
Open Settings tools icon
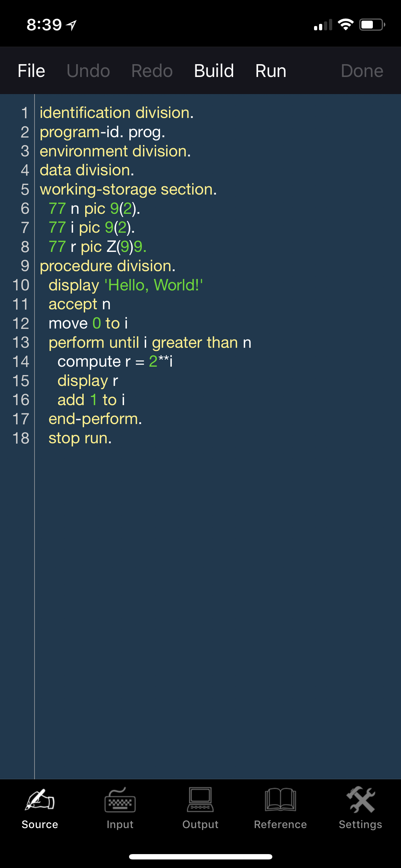click(x=360, y=800)
